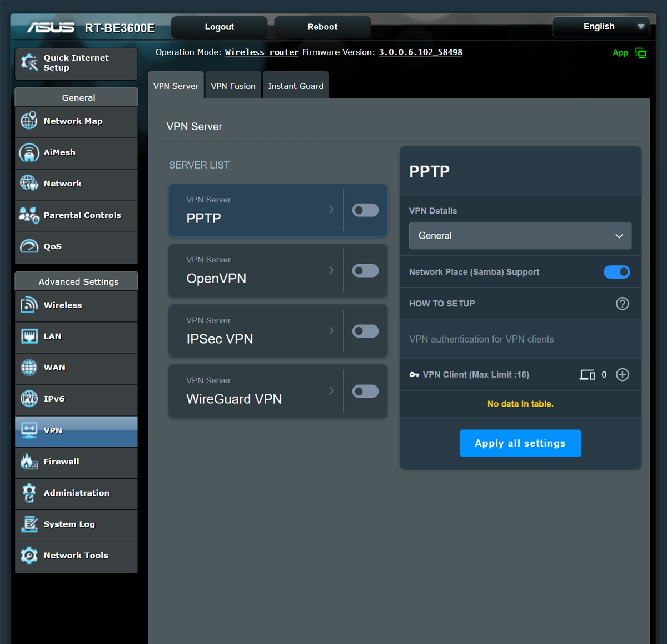Click Apply all settings button
Viewport: 667px width, 644px height.
point(520,443)
